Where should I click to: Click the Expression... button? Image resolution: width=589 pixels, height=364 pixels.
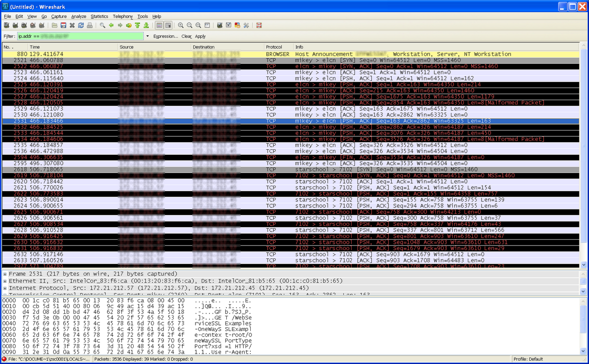(x=166, y=36)
